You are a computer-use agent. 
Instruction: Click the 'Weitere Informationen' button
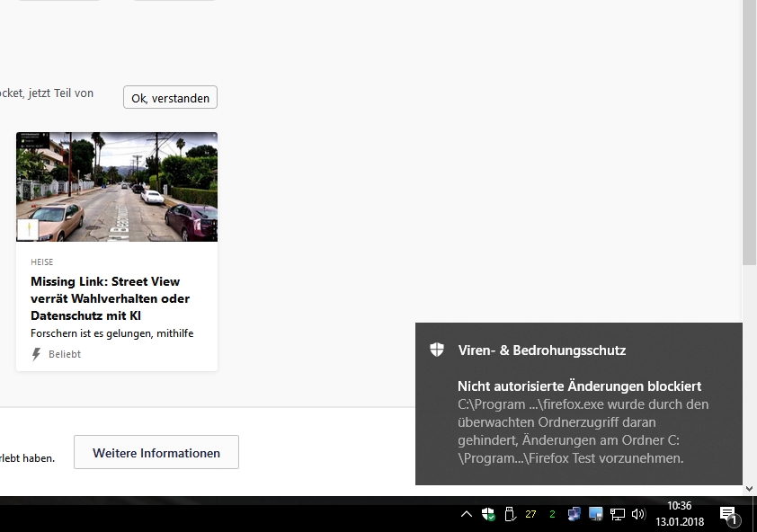[x=156, y=452]
